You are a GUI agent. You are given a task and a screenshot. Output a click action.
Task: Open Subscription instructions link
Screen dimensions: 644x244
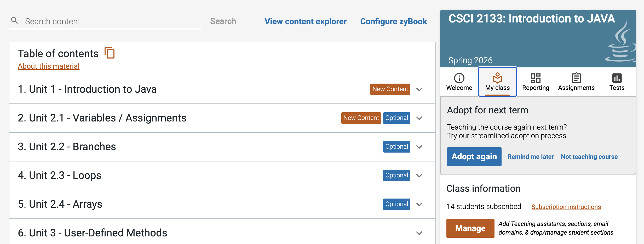pos(566,207)
